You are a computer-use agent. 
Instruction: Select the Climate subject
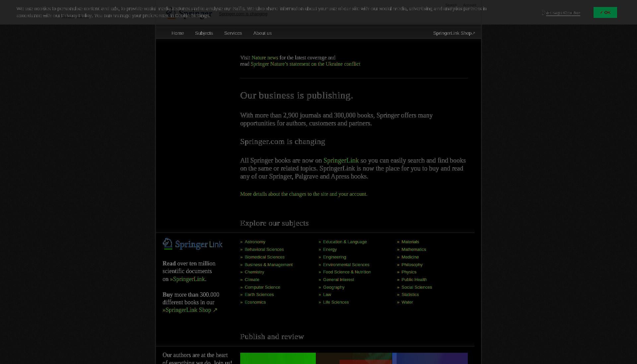tap(252, 280)
